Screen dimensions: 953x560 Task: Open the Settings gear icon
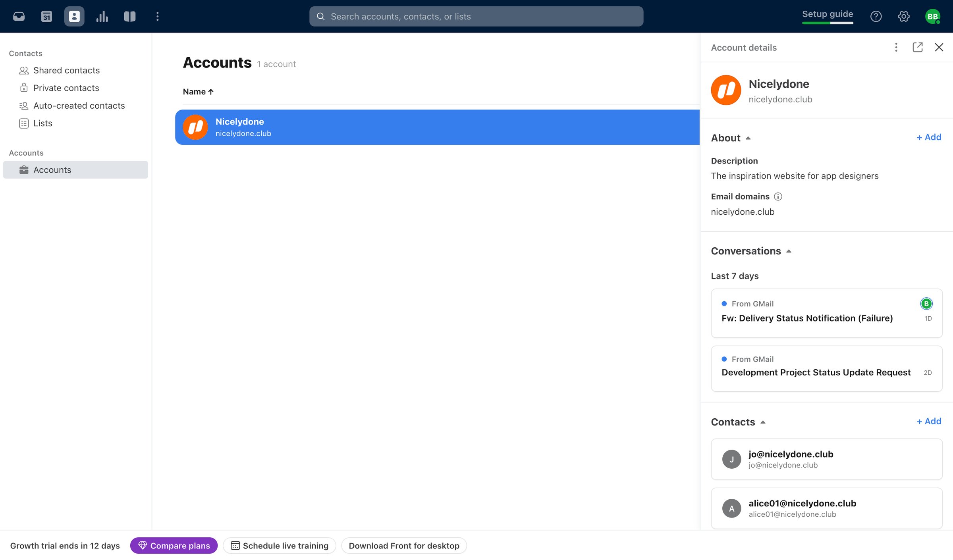(904, 16)
